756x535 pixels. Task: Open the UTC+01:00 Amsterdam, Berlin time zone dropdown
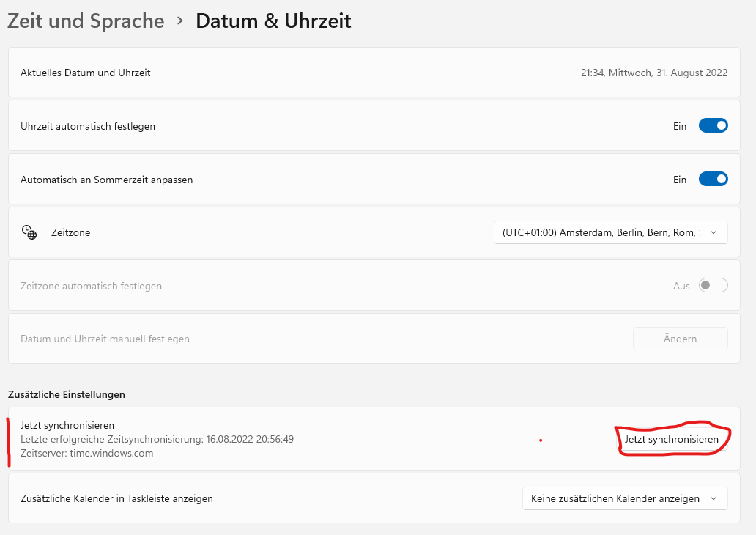point(610,232)
